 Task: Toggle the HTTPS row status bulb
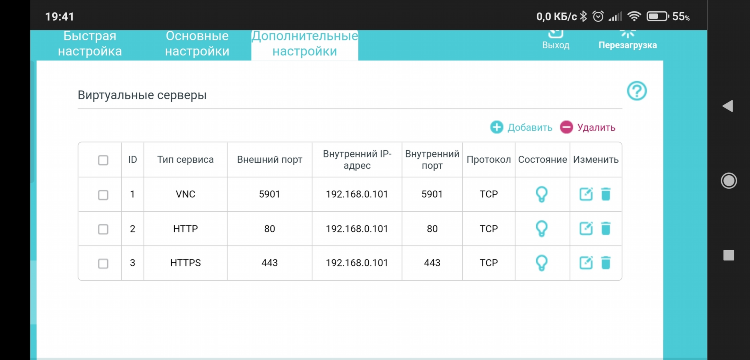(541, 262)
